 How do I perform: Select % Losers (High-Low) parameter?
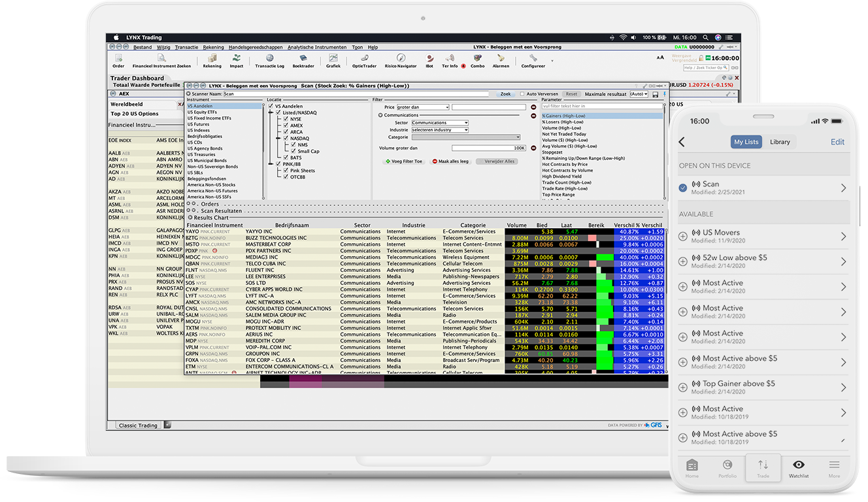click(x=563, y=122)
